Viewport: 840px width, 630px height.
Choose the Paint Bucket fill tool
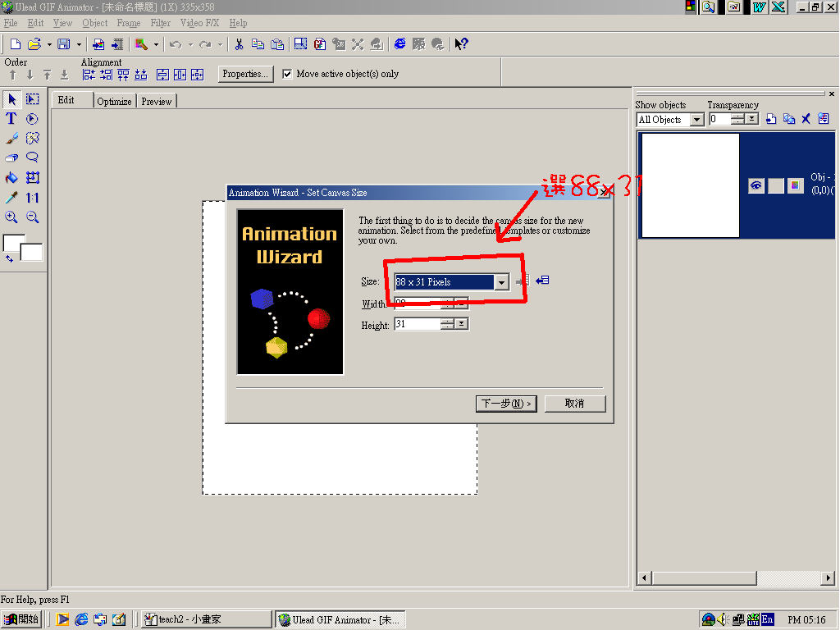[11, 177]
